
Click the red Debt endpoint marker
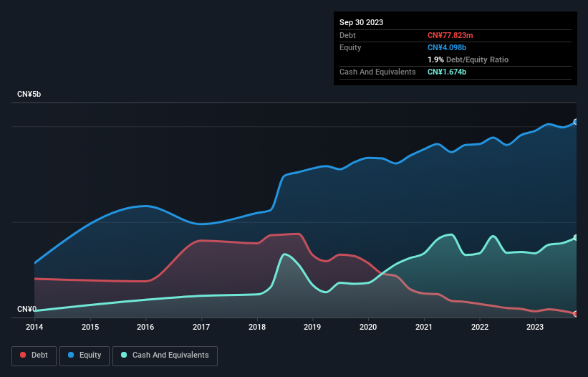[576, 314]
